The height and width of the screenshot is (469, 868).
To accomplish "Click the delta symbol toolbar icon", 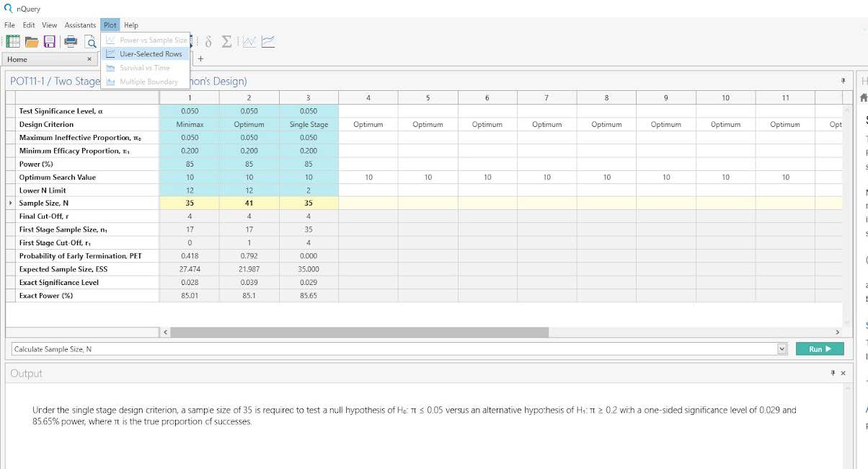I will (x=208, y=41).
